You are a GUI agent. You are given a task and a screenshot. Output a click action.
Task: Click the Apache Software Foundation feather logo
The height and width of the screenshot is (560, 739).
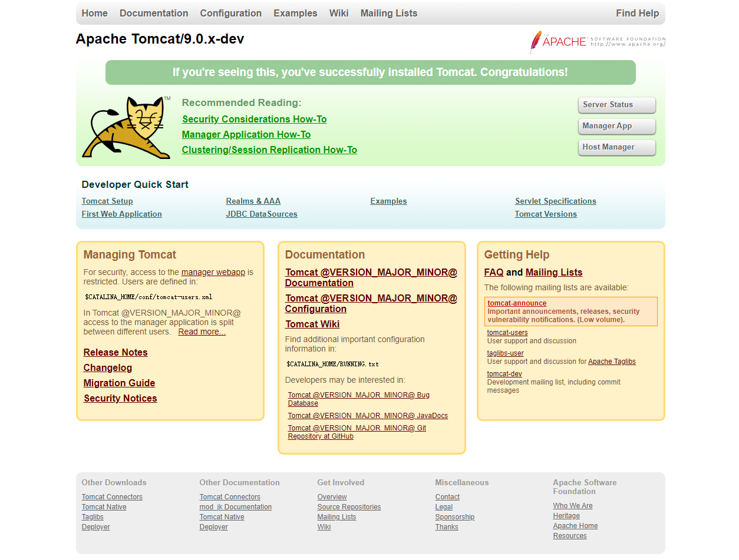(597, 42)
